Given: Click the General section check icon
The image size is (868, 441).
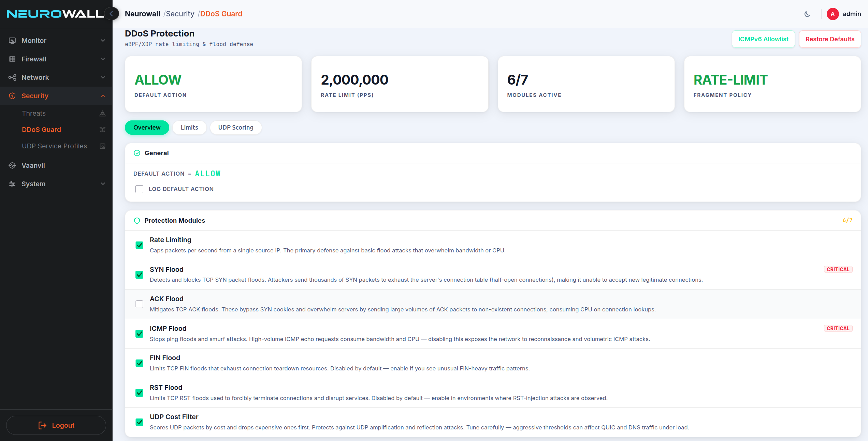Looking at the screenshot, I should [137, 153].
